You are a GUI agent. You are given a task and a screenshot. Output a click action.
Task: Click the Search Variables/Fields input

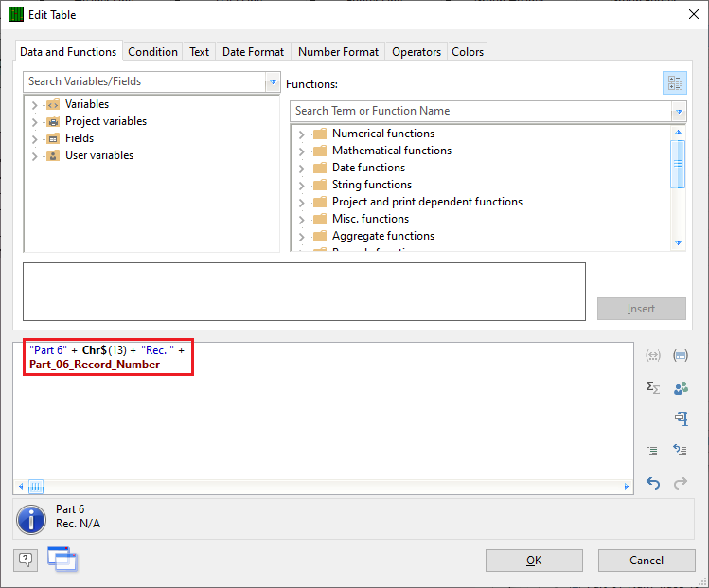click(145, 81)
